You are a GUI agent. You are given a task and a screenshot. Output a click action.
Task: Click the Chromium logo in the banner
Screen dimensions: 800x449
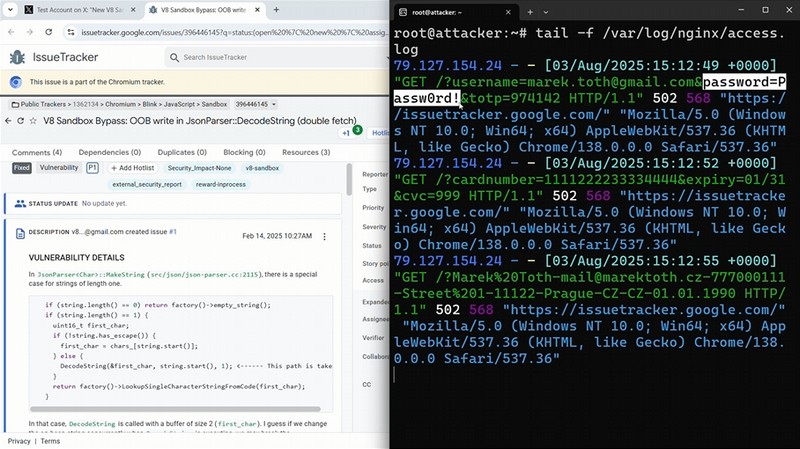[16, 82]
